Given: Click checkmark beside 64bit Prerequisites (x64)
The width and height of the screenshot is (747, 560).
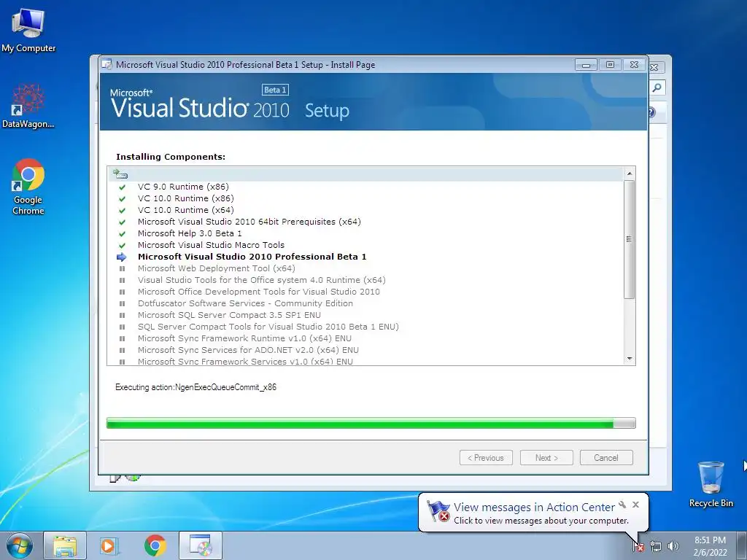Looking at the screenshot, I should (122, 222).
